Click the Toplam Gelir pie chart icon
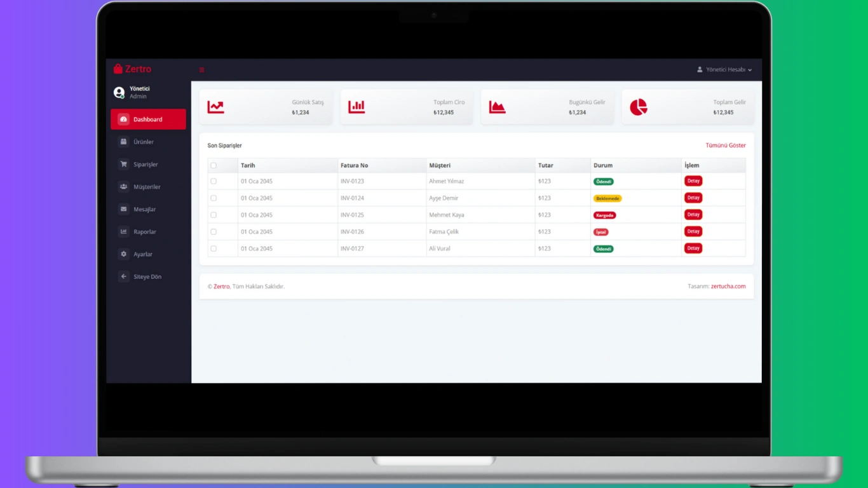868x488 pixels. point(638,107)
